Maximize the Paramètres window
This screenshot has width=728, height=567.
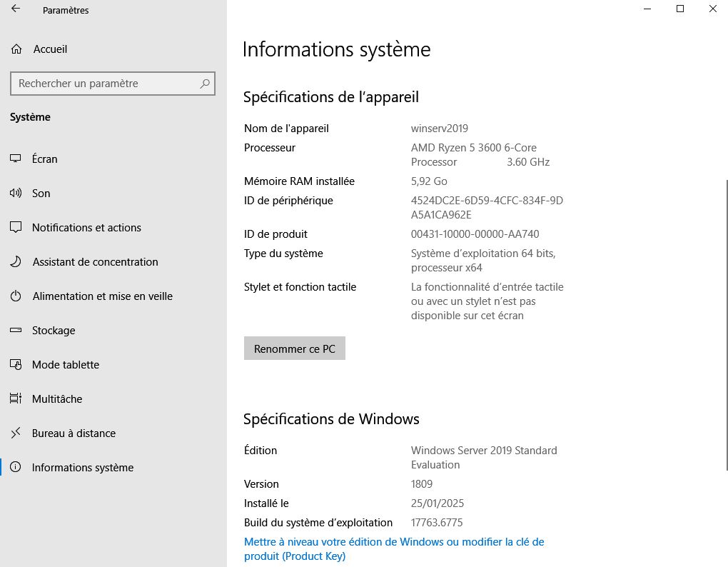point(680,9)
